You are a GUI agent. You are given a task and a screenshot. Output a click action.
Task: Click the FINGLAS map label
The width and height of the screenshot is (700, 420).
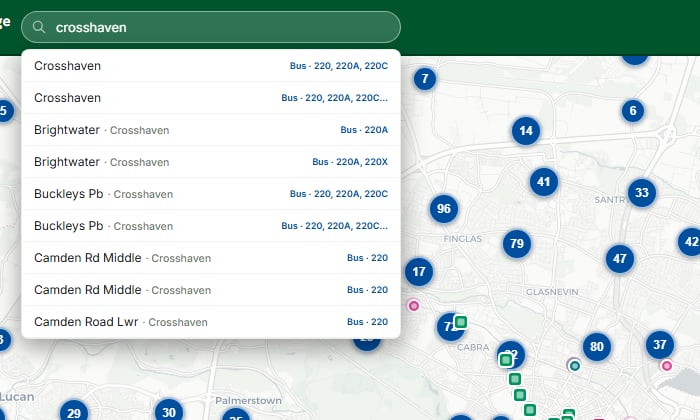(462, 239)
